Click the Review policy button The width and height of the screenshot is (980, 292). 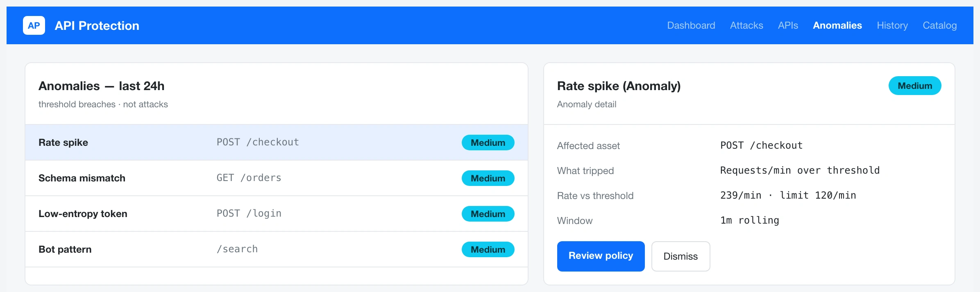601,256
